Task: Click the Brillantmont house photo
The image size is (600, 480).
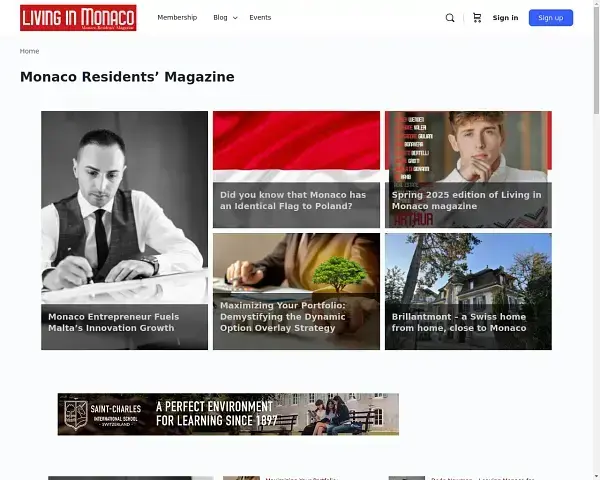Action: (x=468, y=268)
